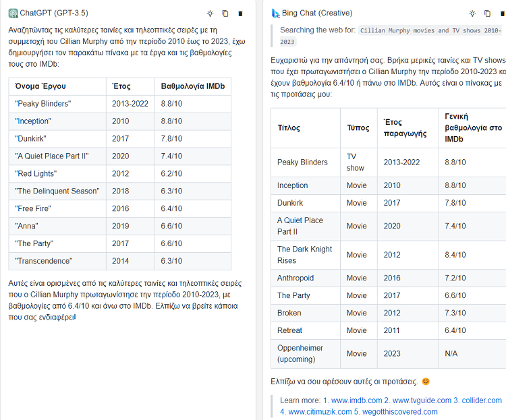Click the 'Bing Chat (Creative)' panel title
Image resolution: width=506 pixels, height=420 pixels.
coord(317,13)
